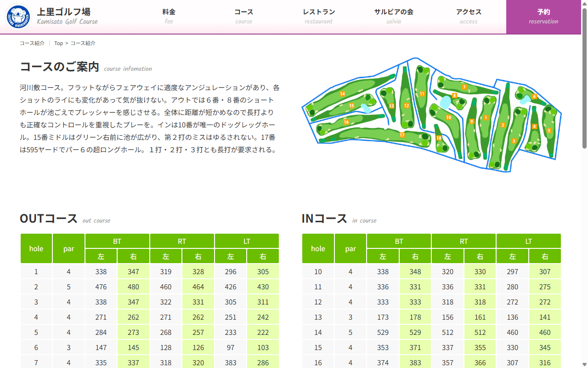
Task: Click hole 17 marker on course map
Action: [402, 135]
